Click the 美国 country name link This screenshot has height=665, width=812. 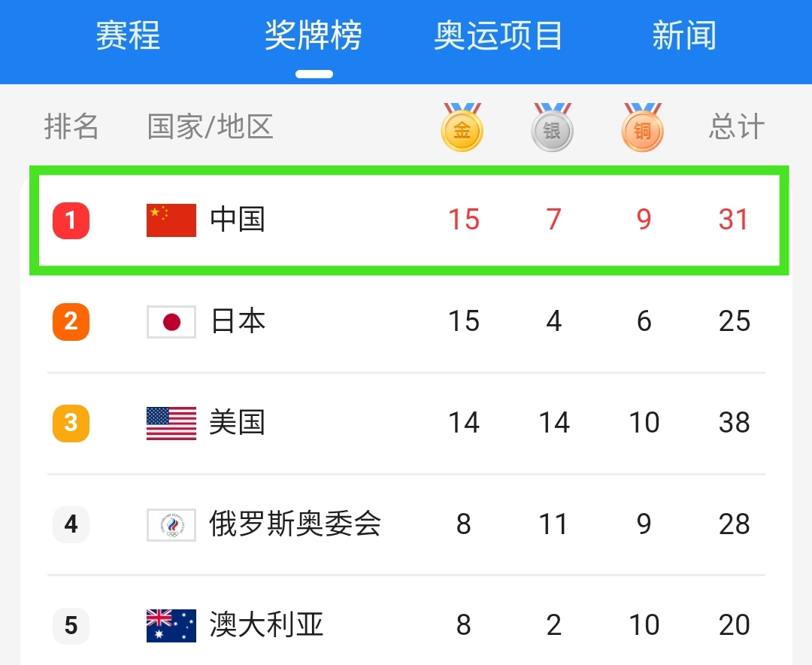click(x=238, y=423)
